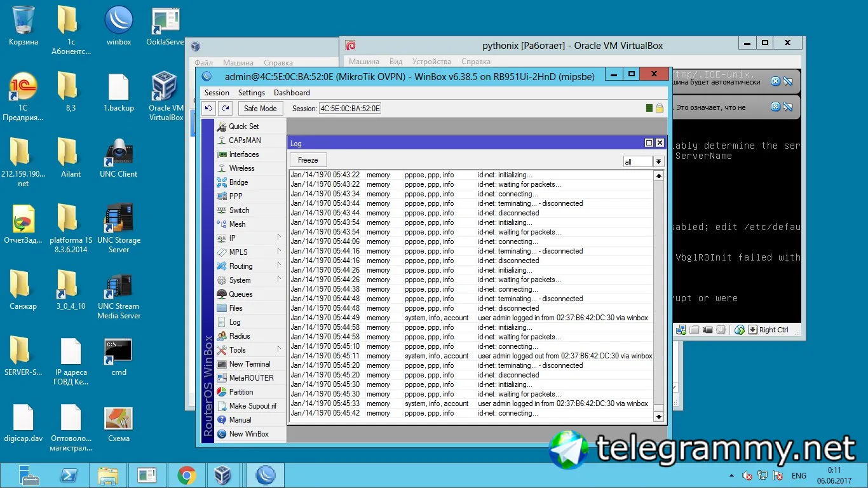Expand the IP submenu
This screenshot has width=868, height=488.
coord(250,238)
